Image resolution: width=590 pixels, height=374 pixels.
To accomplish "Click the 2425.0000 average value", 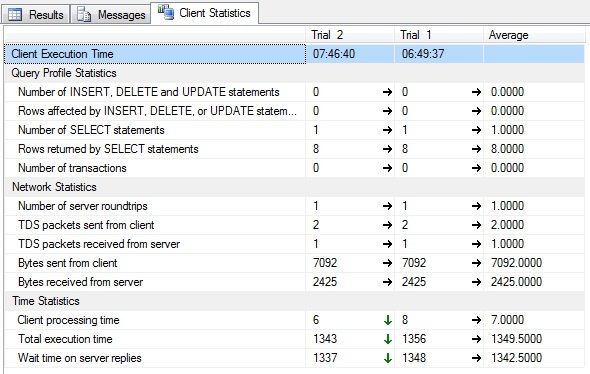I will (x=516, y=282).
